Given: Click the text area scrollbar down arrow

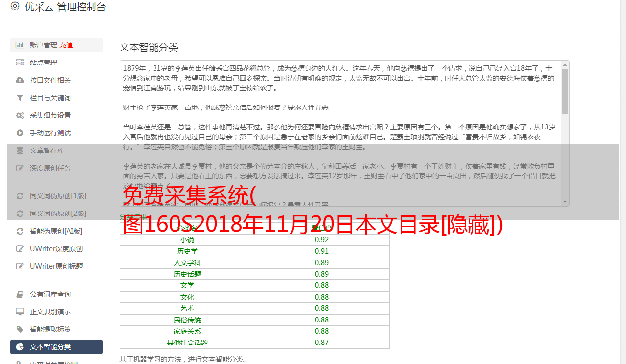Looking at the screenshot, I should pyautogui.click(x=565, y=201).
